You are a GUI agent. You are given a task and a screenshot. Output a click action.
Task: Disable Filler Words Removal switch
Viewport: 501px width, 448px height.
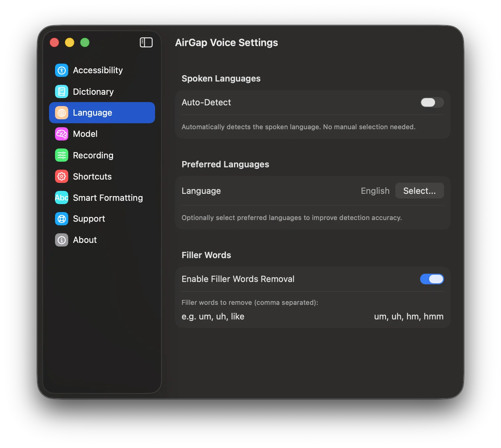(432, 279)
